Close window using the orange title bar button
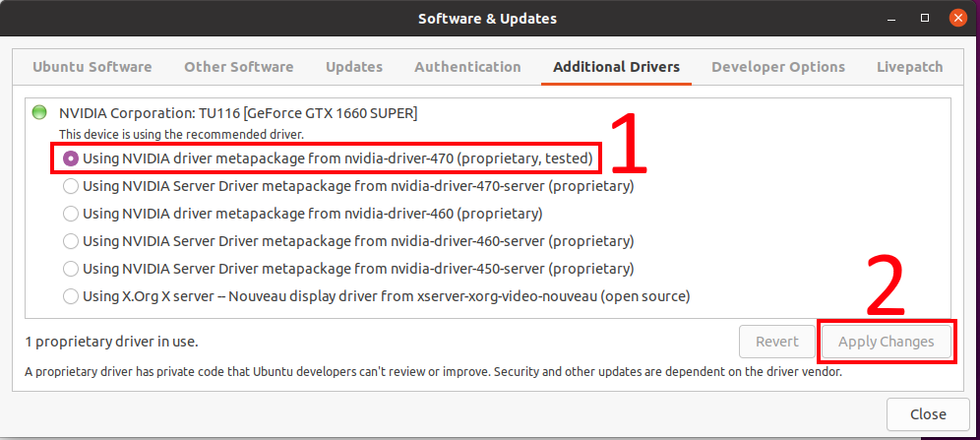 coord(956,18)
